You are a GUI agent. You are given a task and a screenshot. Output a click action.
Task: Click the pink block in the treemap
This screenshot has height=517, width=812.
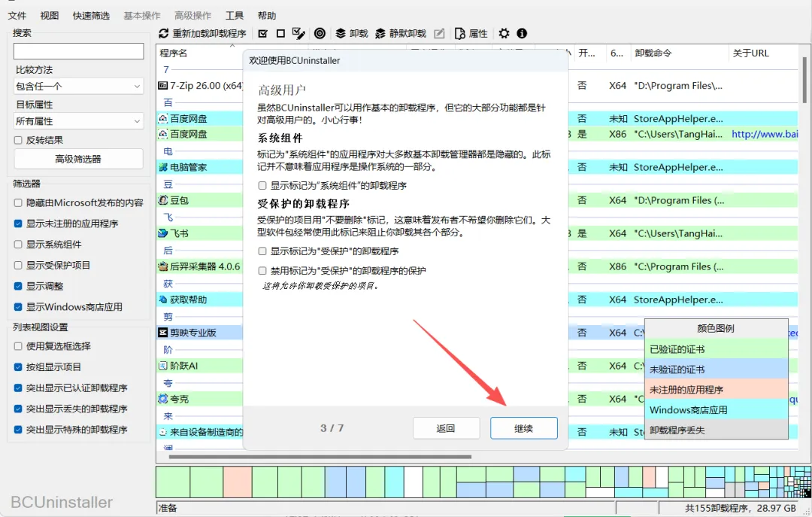tap(238, 482)
